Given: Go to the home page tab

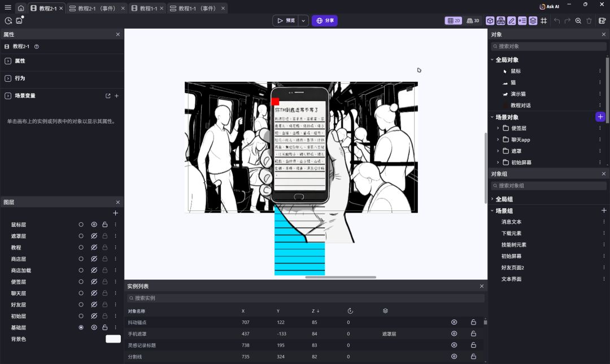Looking at the screenshot, I should [x=21, y=8].
